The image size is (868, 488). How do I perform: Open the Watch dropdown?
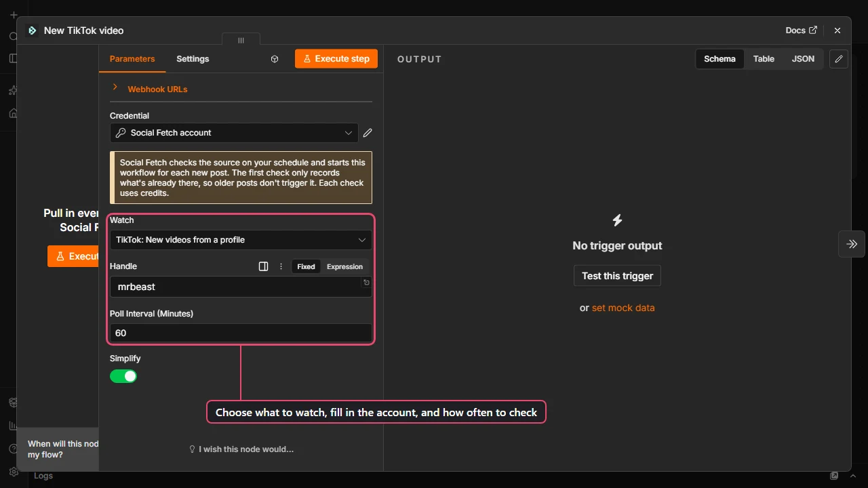[241, 240]
